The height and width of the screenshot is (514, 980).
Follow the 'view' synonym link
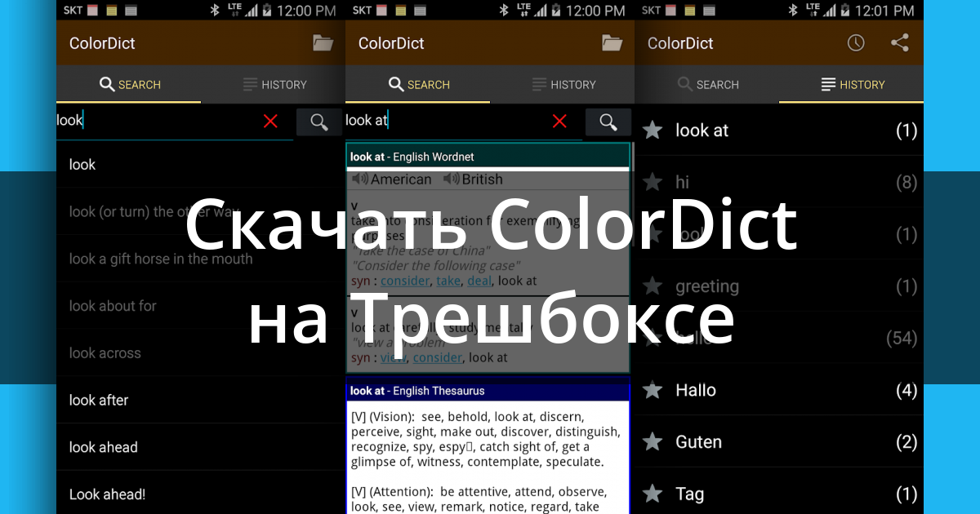point(394,357)
